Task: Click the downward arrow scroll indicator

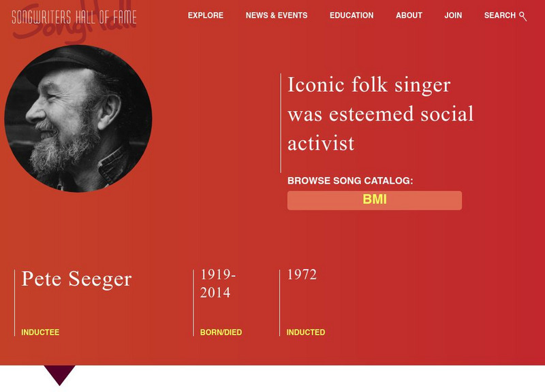Action: point(60,376)
